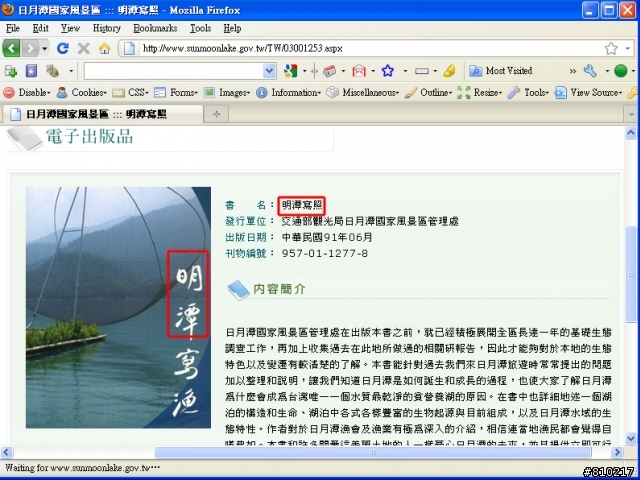The image size is (640, 480).
Task: Click the forward navigation arrow
Action: pyautogui.click(x=30, y=49)
